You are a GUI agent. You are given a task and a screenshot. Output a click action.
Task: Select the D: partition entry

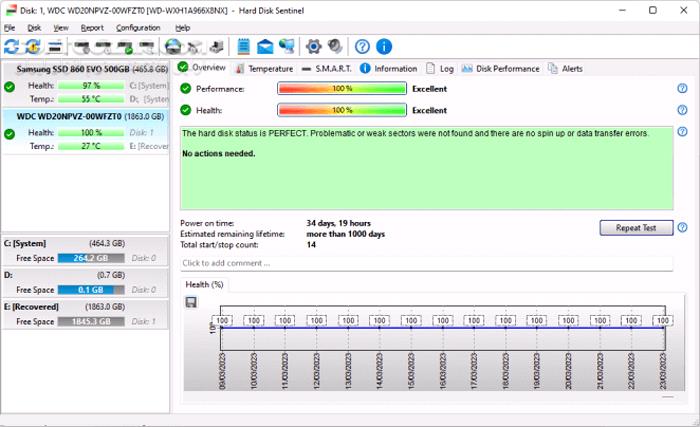pyautogui.click(x=85, y=283)
